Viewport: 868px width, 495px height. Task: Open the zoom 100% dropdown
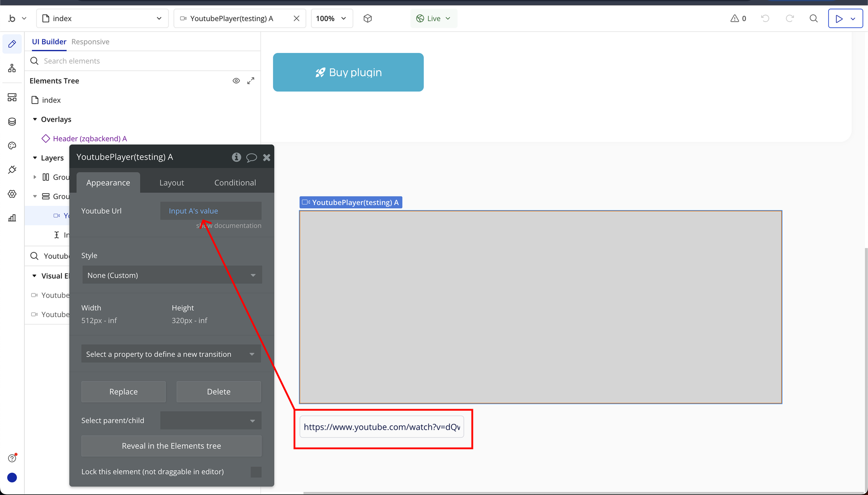[x=331, y=18]
